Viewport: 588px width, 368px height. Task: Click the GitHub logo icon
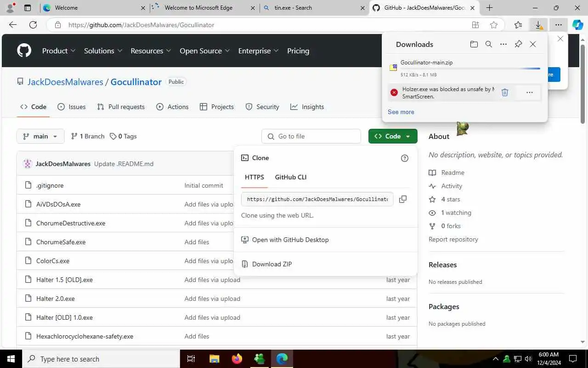point(24,51)
